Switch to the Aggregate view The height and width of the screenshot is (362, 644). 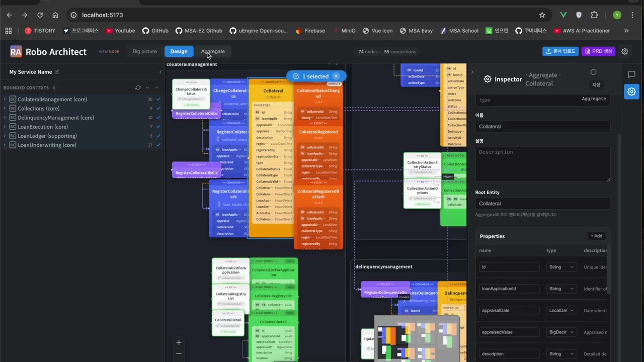tap(213, 51)
